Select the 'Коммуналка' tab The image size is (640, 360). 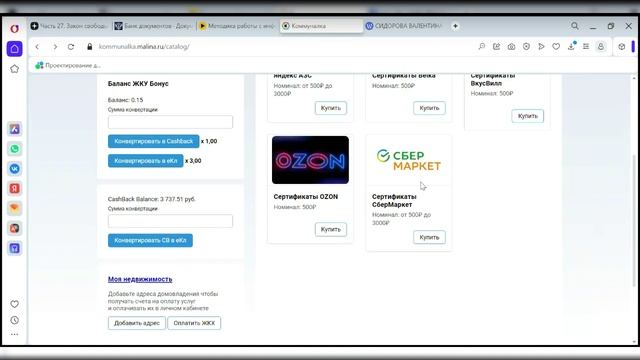[x=322, y=26]
